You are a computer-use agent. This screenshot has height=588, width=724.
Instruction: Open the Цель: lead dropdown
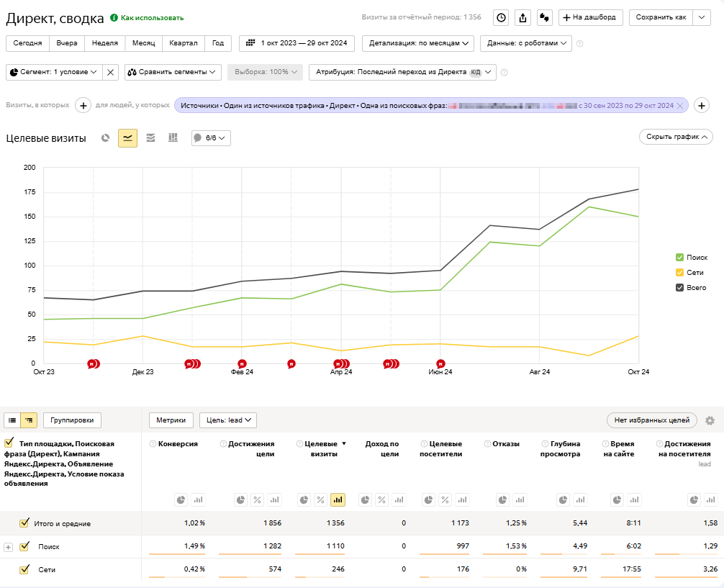pyautogui.click(x=227, y=420)
